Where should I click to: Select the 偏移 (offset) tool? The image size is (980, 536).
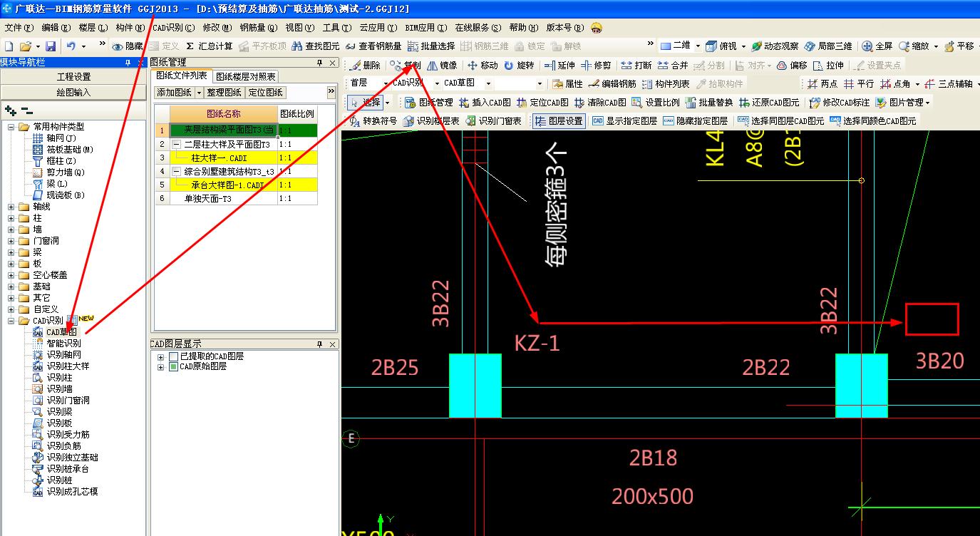[x=792, y=65]
